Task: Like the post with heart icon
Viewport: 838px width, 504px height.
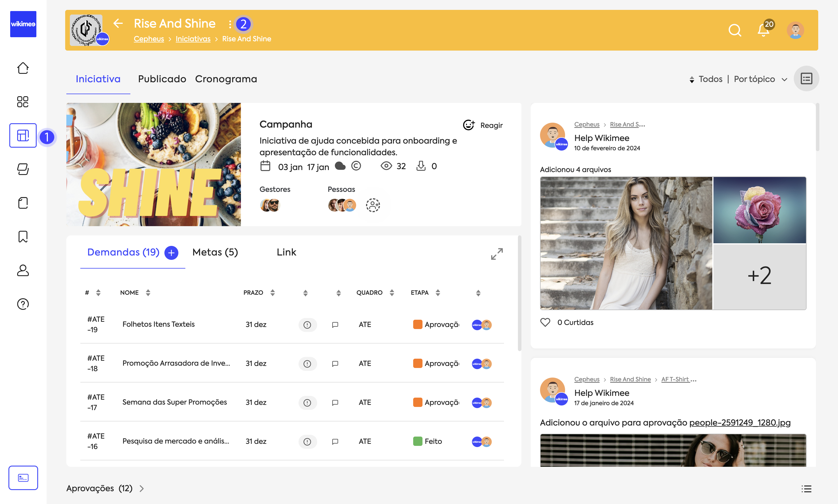Action: 545,322
